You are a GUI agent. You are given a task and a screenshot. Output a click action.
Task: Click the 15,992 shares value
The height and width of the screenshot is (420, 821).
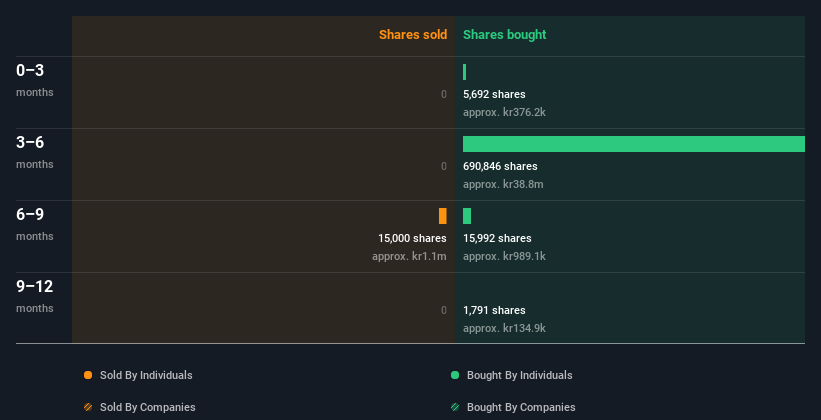pos(497,238)
